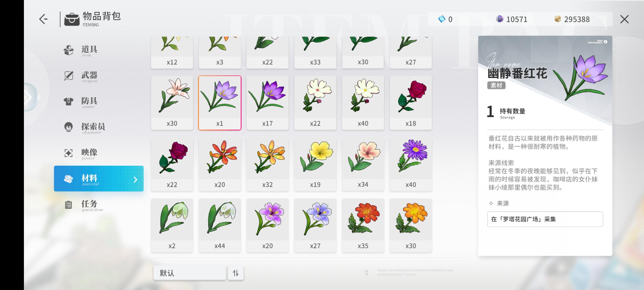This screenshot has height=290, width=644.
Task: Click the gold coin currency icon
Action: click(x=558, y=19)
